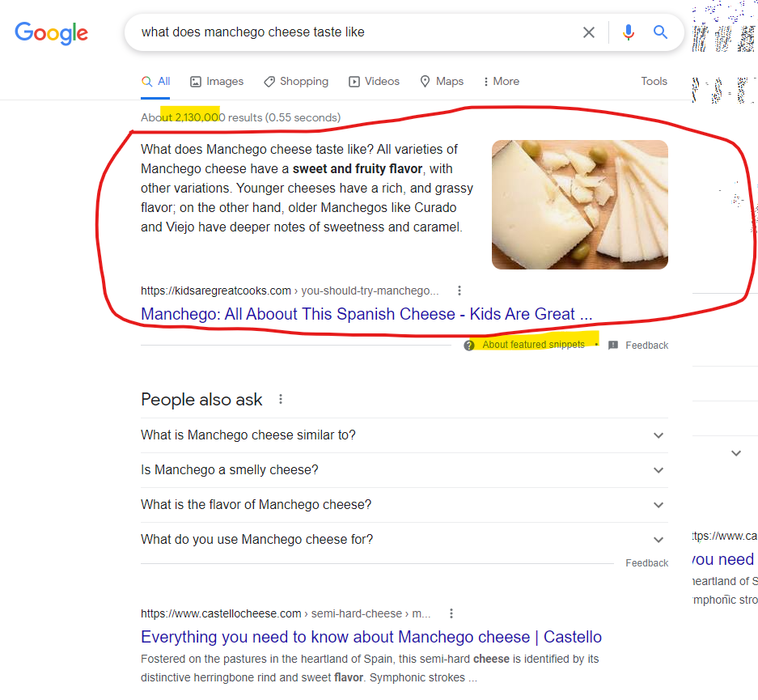The height and width of the screenshot is (700, 758).
Task: Click Feedback below People also ask
Action: click(647, 563)
